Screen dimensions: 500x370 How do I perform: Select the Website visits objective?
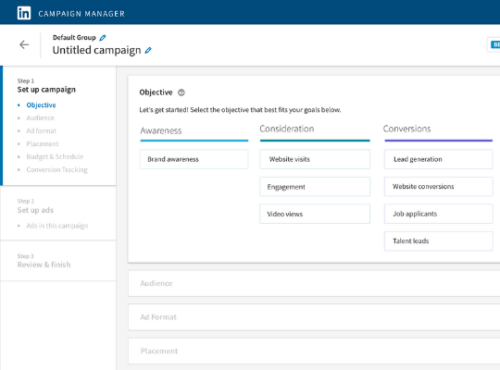tap(315, 159)
